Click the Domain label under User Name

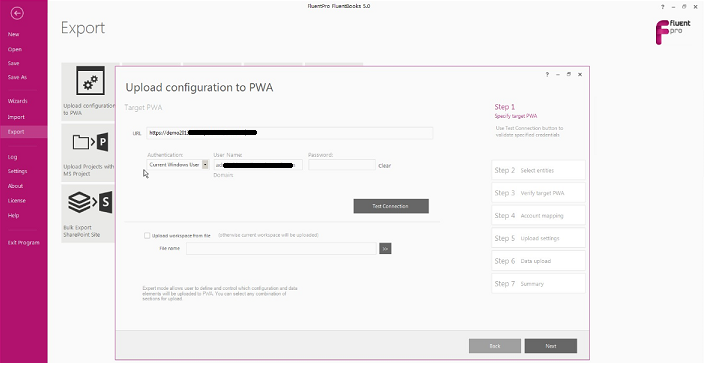pyautogui.click(x=223, y=175)
